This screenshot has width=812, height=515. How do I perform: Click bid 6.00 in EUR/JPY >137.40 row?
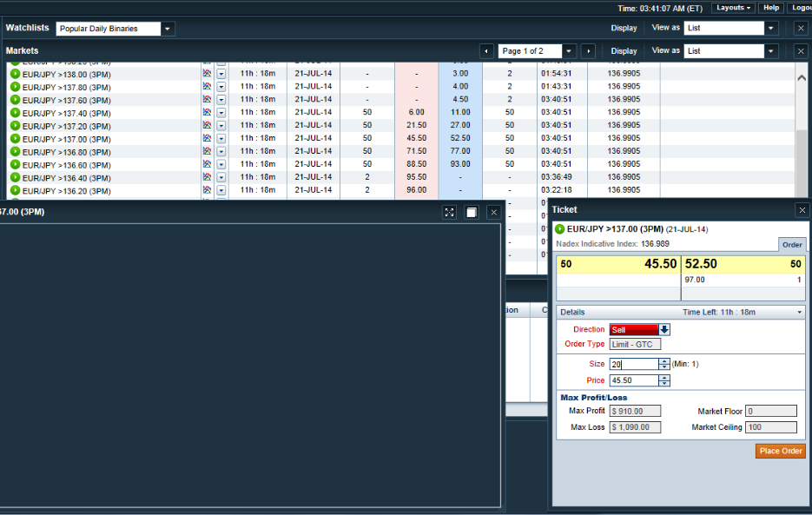(x=416, y=112)
